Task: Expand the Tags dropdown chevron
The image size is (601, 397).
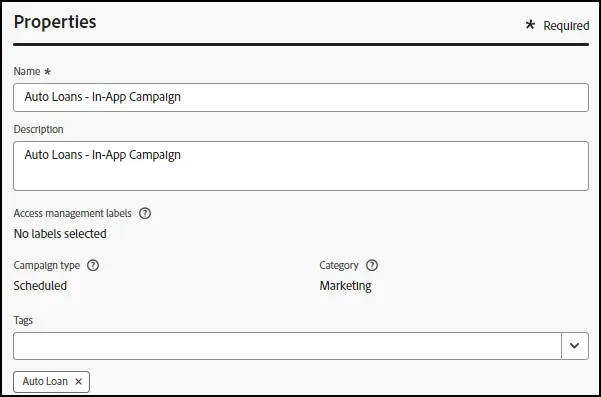Action: 575,346
